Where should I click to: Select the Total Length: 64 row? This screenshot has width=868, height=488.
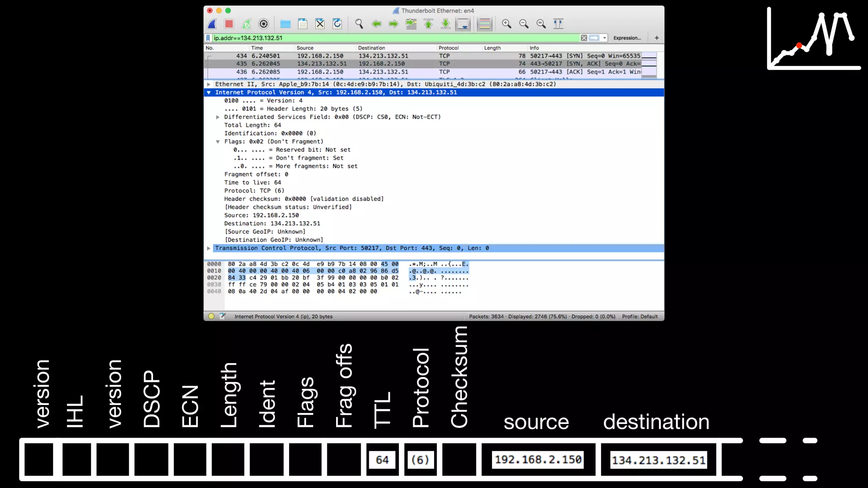(x=434, y=125)
